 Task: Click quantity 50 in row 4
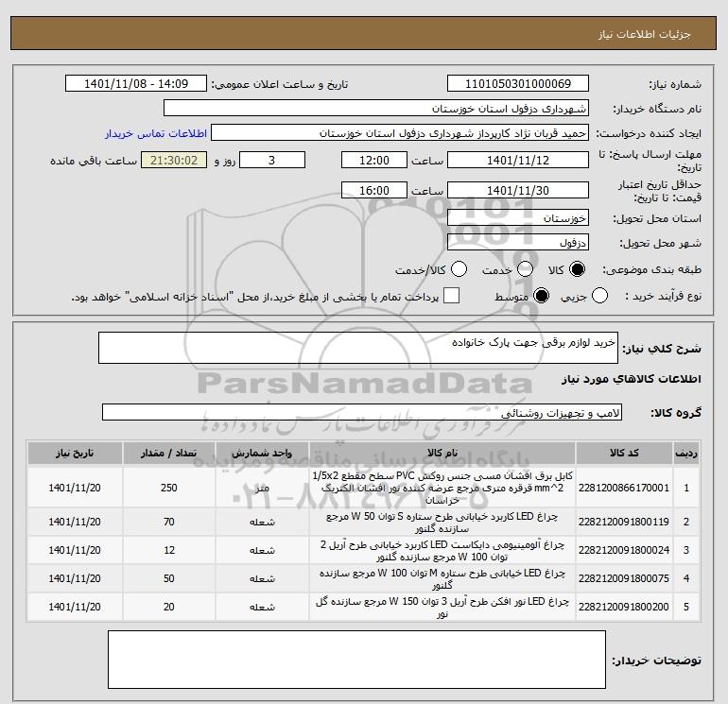click(x=169, y=578)
